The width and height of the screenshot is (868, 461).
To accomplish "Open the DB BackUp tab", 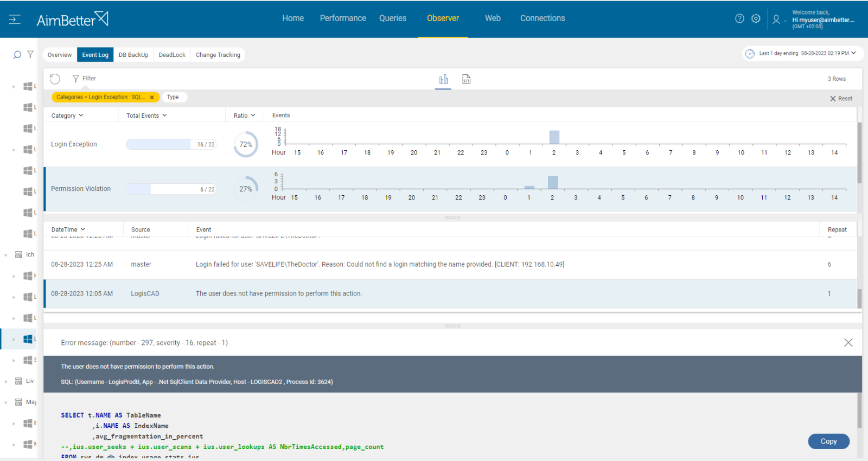I will (133, 55).
